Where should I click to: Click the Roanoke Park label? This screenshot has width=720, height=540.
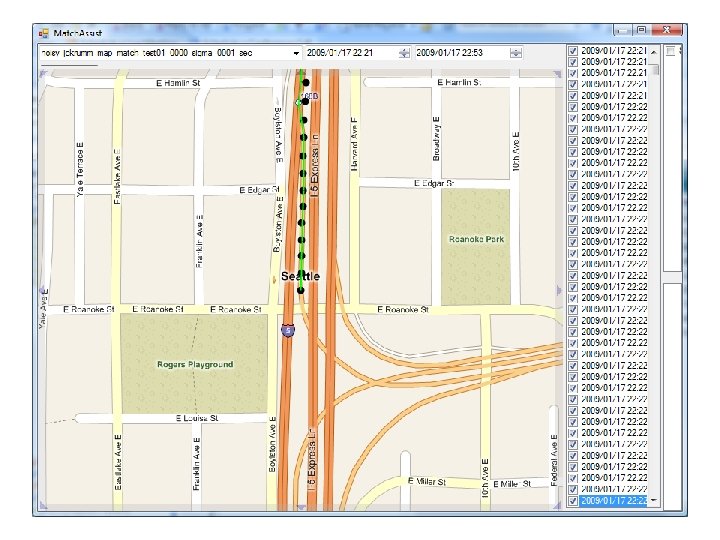click(x=476, y=239)
